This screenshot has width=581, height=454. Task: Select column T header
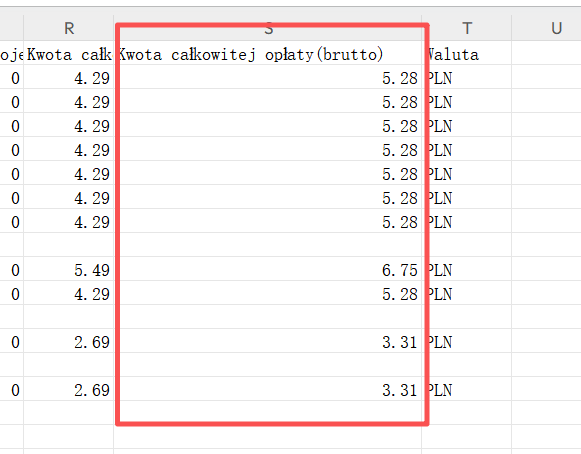click(x=467, y=28)
